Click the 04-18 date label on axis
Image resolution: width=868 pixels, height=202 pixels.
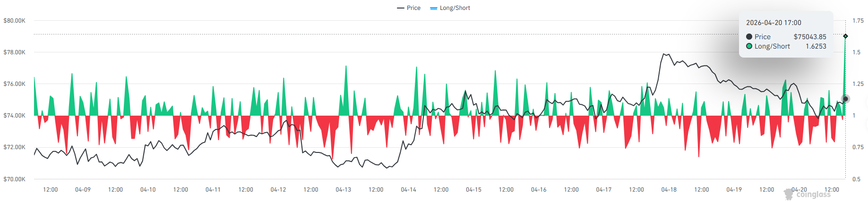[x=669, y=190]
